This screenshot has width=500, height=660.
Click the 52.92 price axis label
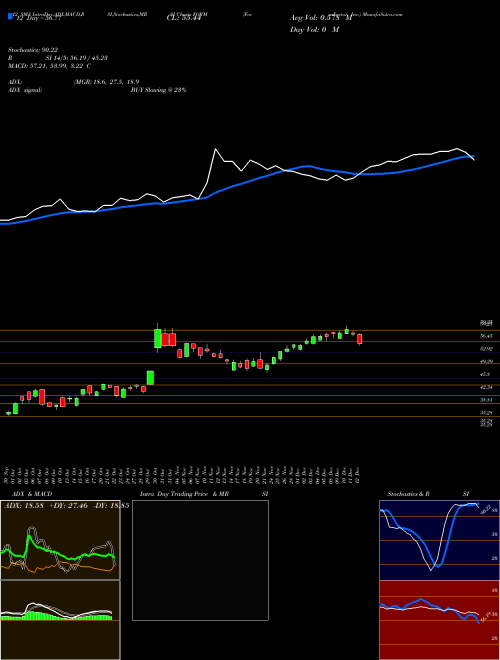pyautogui.click(x=486, y=349)
